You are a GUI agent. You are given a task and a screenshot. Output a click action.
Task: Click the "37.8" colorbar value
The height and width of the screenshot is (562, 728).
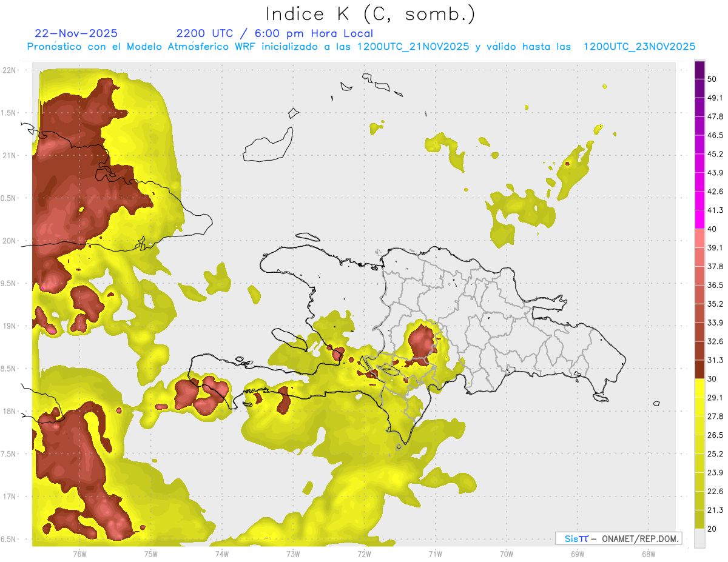click(x=715, y=267)
